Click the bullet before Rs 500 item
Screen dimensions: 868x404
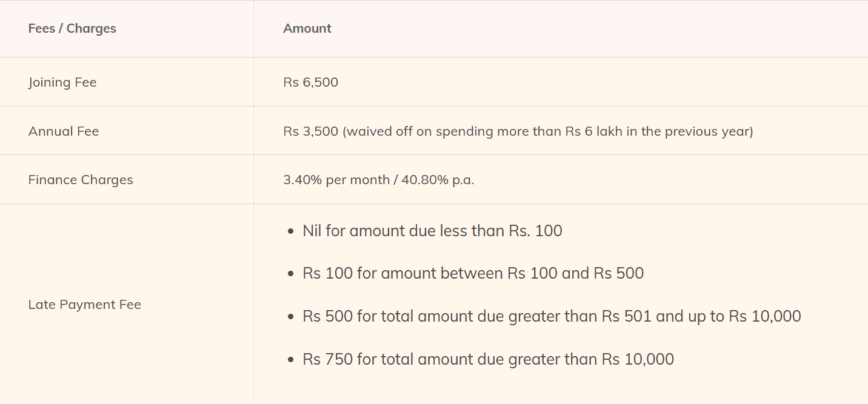(x=291, y=317)
